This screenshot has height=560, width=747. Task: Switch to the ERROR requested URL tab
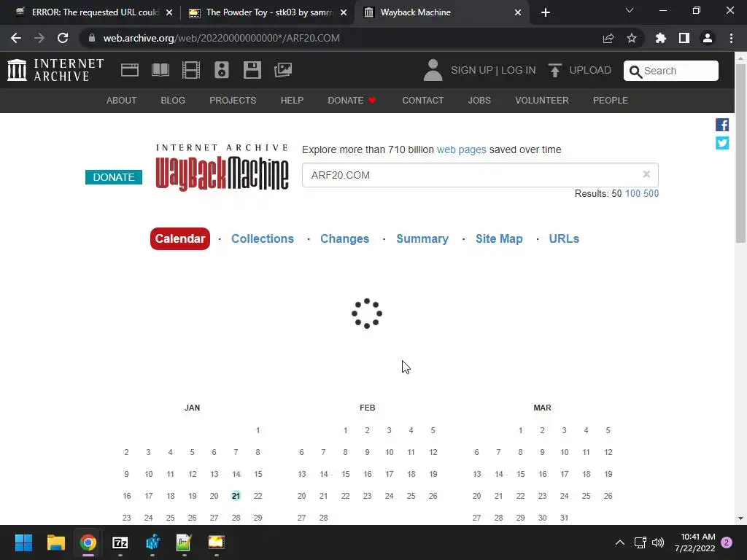point(95,12)
